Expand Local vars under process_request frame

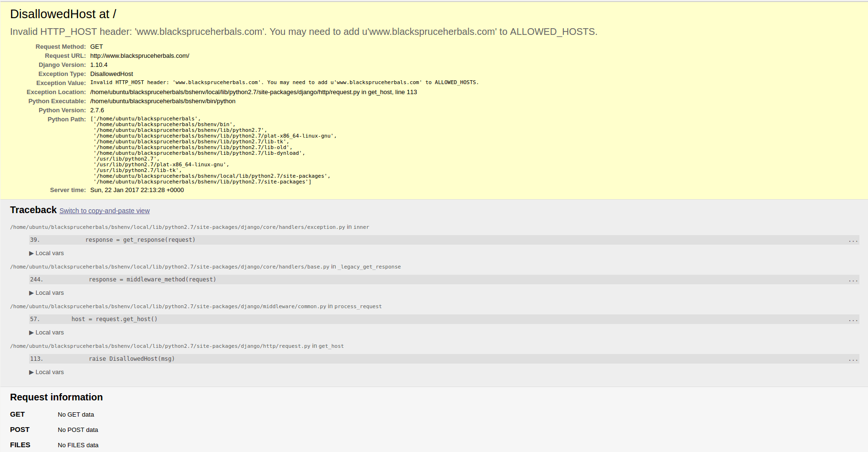46,333
